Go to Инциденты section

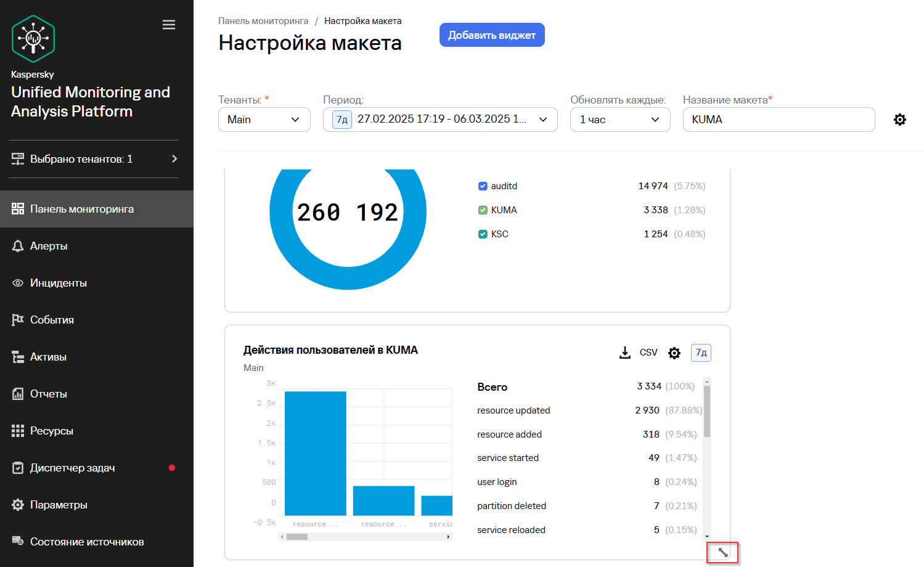tap(97, 283)
